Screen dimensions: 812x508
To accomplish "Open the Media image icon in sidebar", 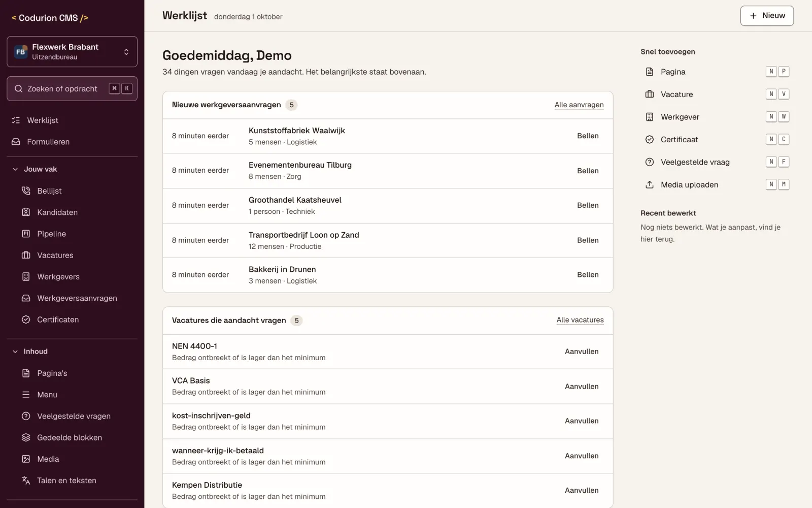I will (26, 459).
